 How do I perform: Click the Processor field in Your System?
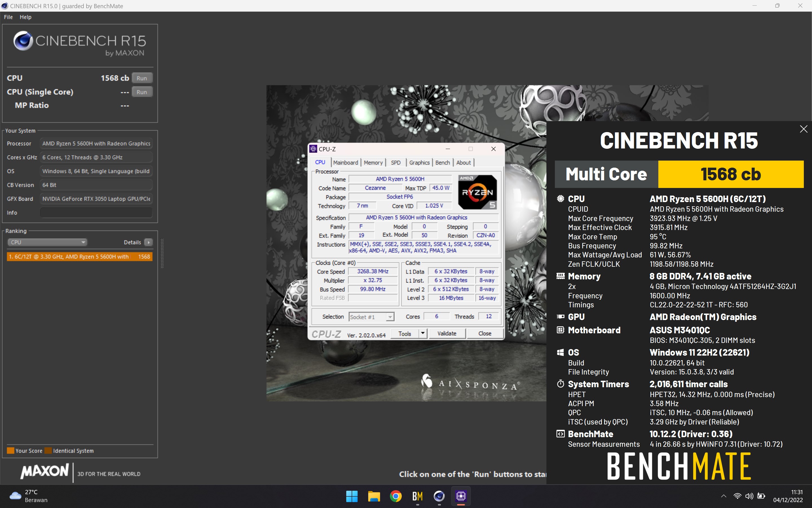point(96,143)
